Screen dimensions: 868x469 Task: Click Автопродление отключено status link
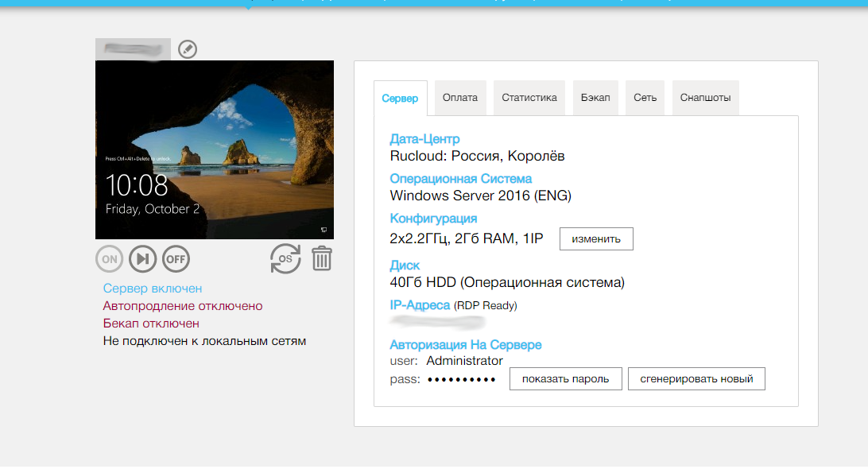(183, 306)
